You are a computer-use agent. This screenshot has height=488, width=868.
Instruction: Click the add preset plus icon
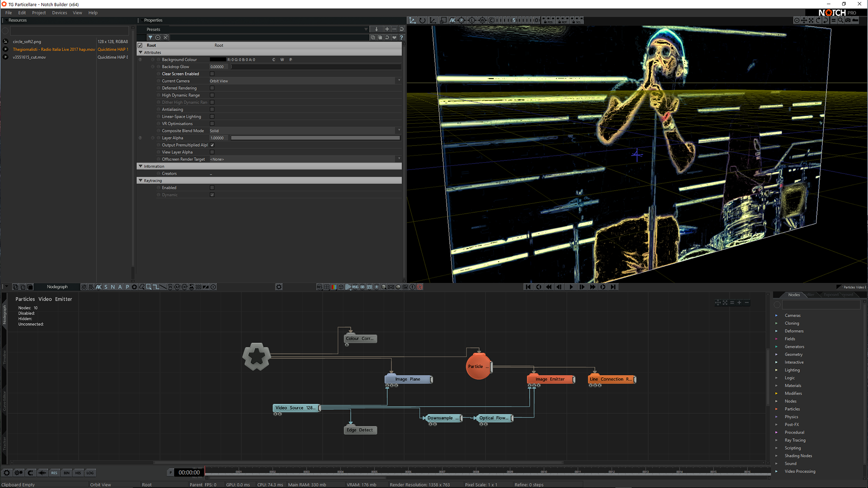[x=387, y=29]
